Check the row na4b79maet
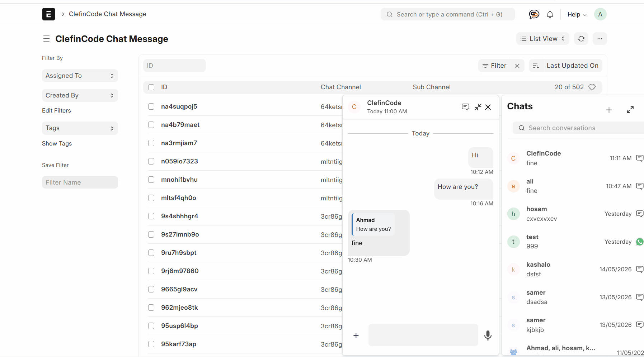 (x=151, y=125)
